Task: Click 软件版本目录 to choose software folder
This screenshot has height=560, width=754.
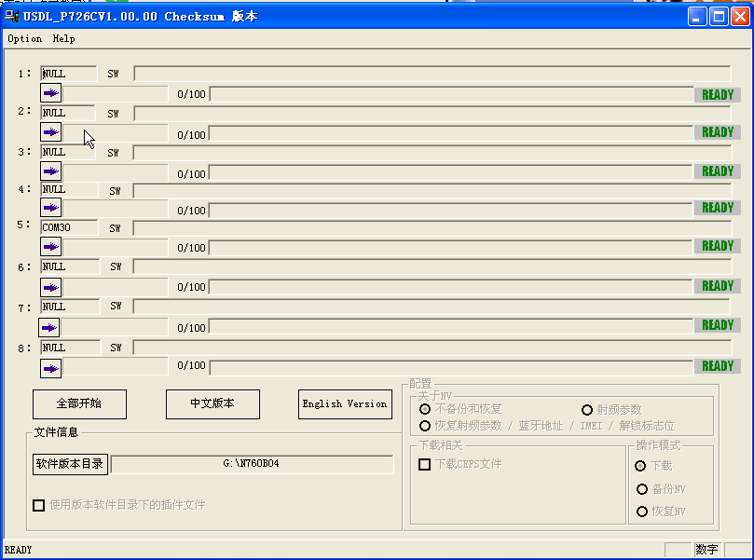Action: coord(70,464)
